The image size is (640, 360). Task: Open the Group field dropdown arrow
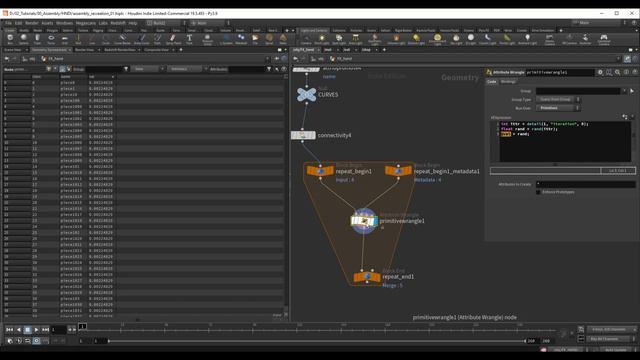coord(624,91)
